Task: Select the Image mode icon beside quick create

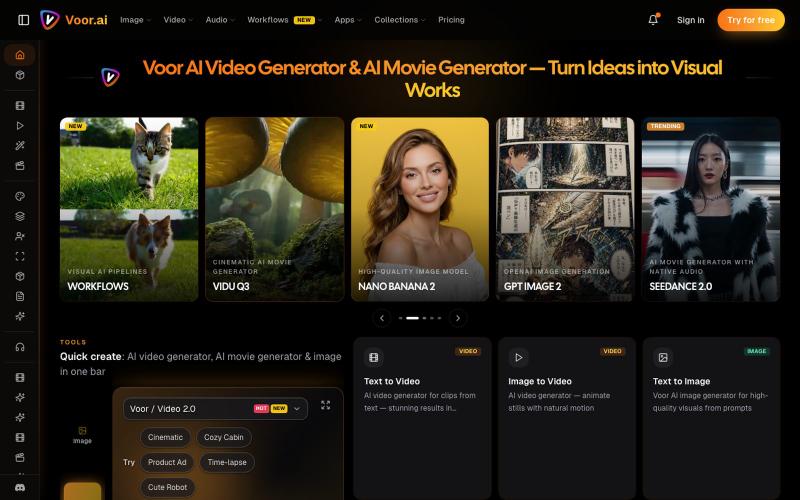Action: point(82,435)
